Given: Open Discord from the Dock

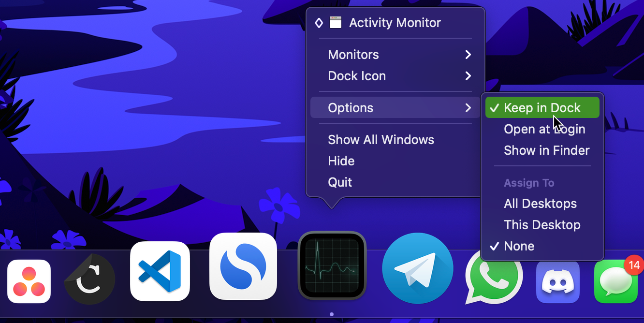Looking at the screenshot, I should (558, 280).
